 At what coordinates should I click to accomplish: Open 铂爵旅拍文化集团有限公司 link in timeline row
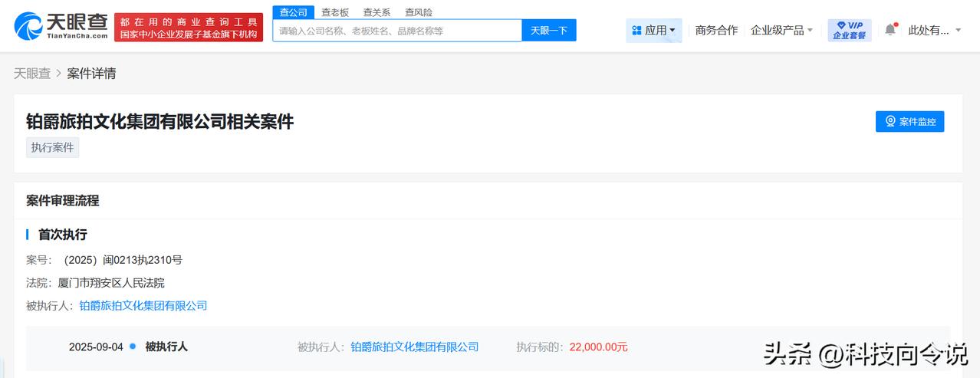(415, 347)
